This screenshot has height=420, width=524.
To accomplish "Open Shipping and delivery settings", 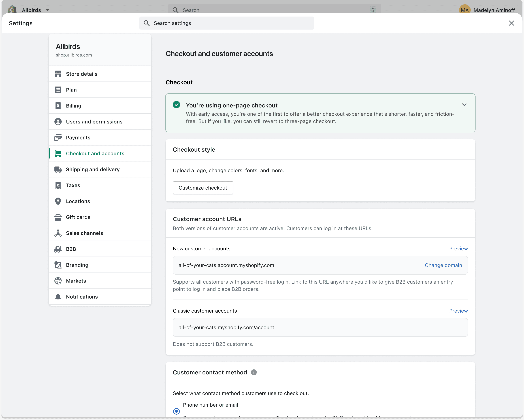I will (100, 169).
